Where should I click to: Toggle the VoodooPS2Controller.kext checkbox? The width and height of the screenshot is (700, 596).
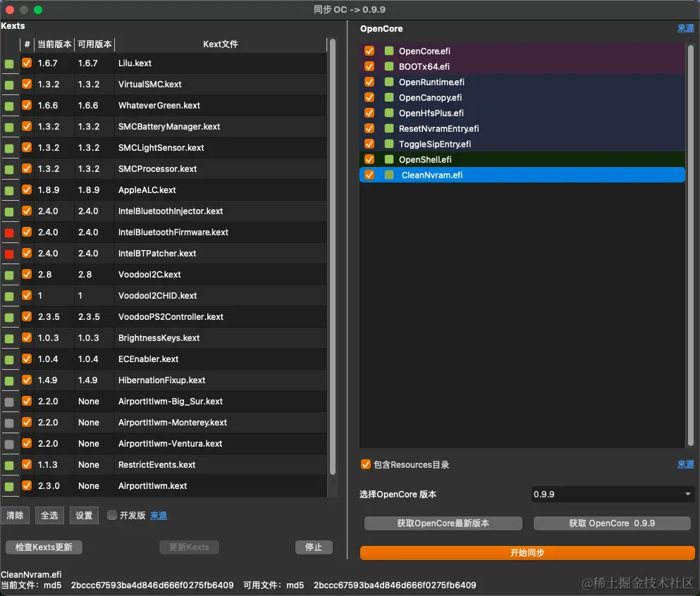(27, 316)
